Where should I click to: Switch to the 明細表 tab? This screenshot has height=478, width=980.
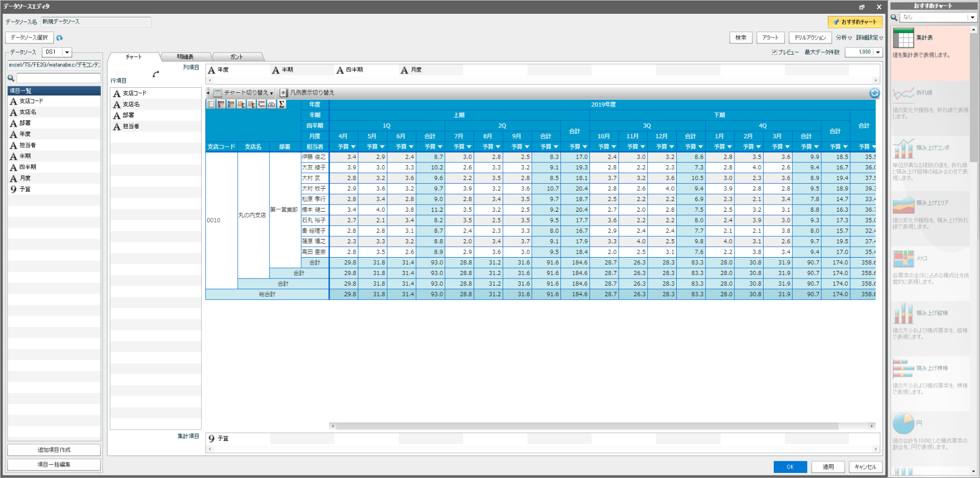(186, 56)
